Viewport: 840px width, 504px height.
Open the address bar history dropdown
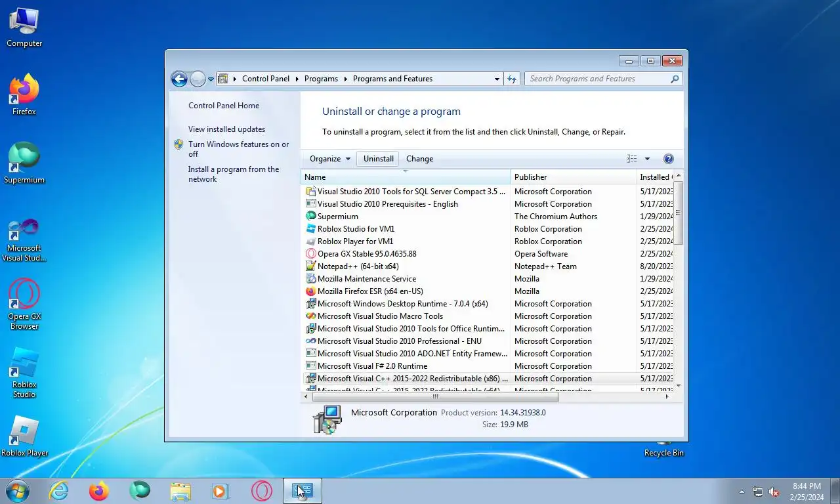pos(497,79)
